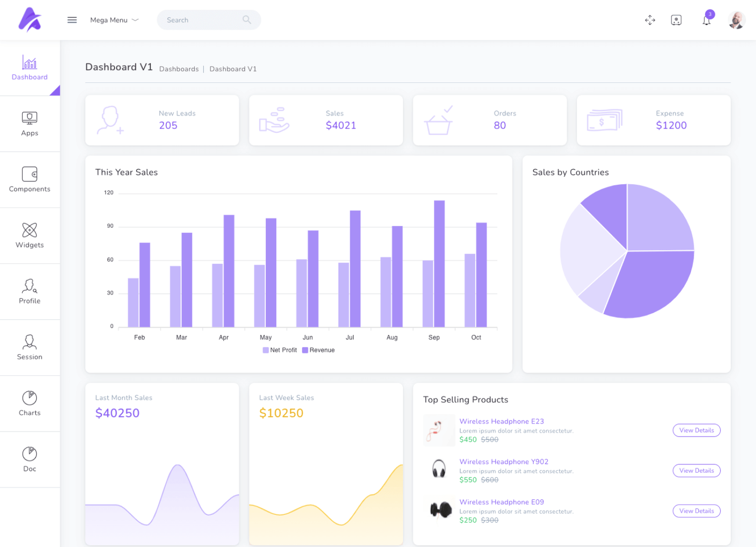Click the Widgets sidebar icon
The image size is (756, 547).
point(29,236)
